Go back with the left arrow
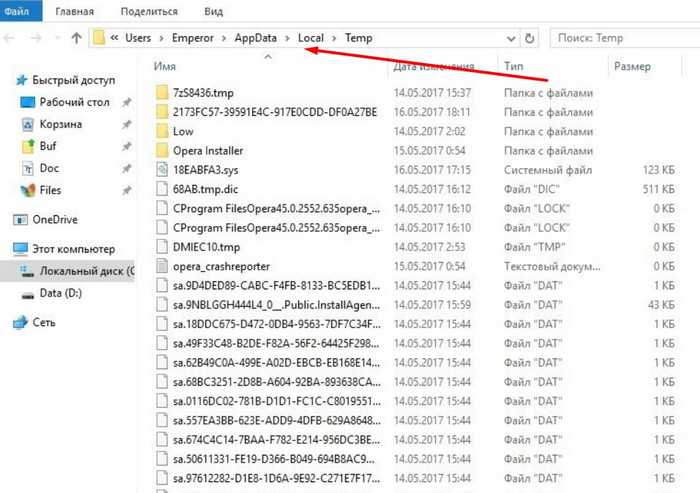The image size is (700, 493). click(x=9, y=38)
